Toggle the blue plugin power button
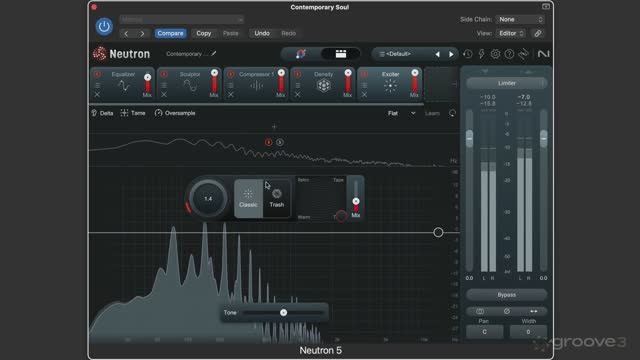This screenshot has width=640, height=360. click(104, 27)
